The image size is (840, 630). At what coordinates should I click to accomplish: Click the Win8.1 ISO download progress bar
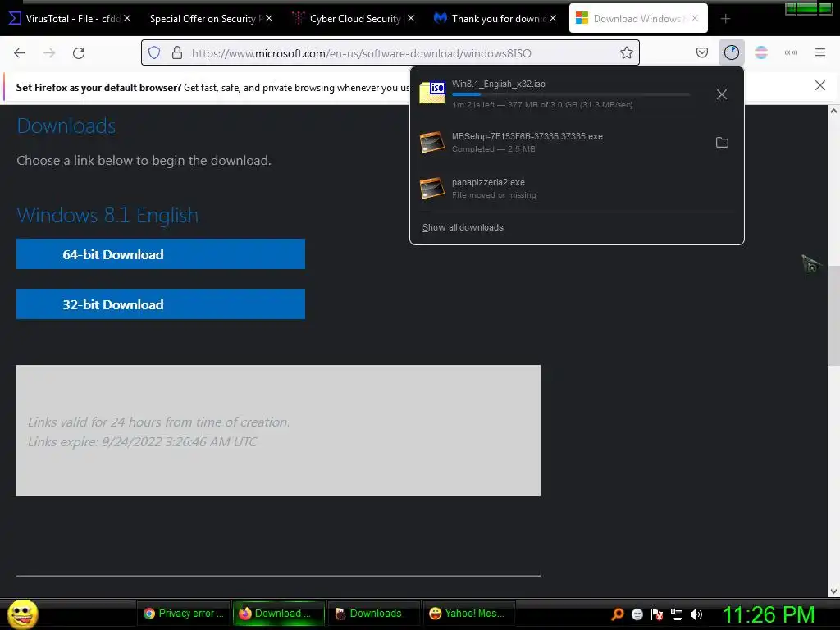point(571,94)
